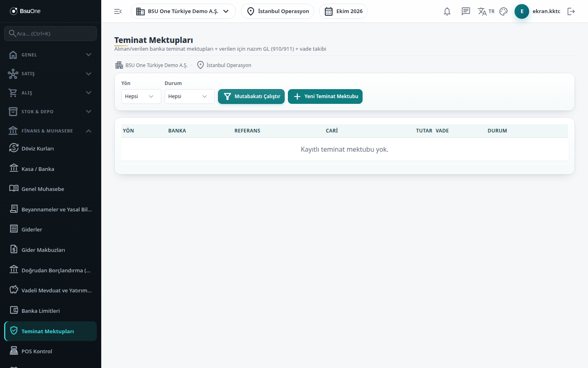Click the Yeni Teminat Mektubu button
The image size is (588, 368).
click(325, 96)
